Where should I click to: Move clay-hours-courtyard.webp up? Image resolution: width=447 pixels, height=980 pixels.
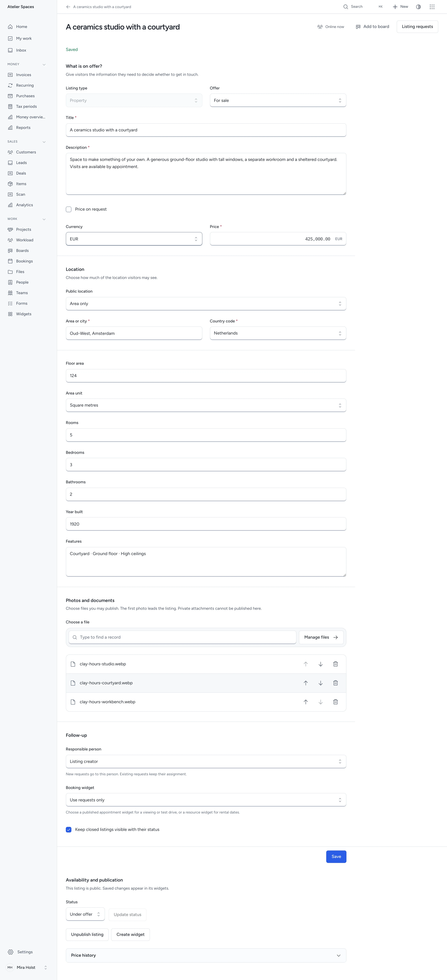306,683
